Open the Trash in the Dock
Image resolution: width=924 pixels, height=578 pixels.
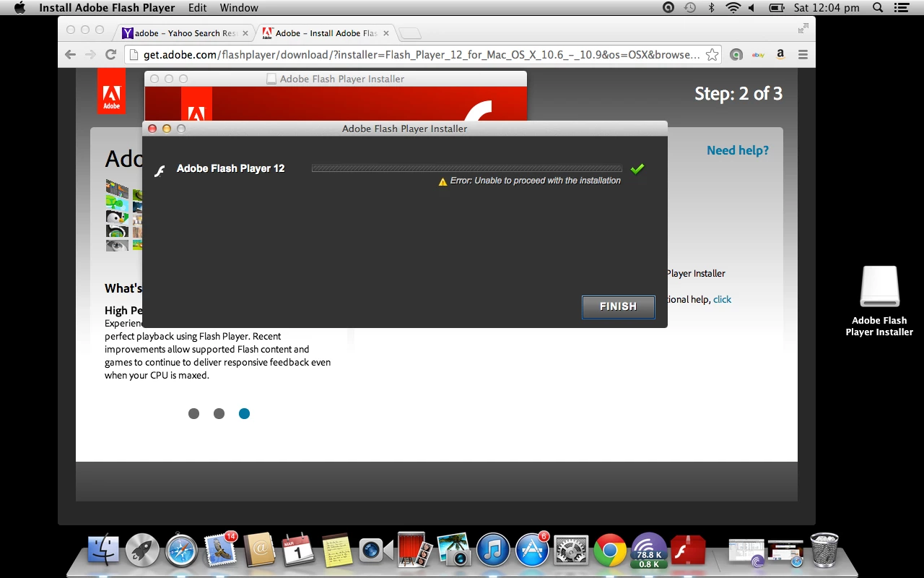[x=824, y=550]
